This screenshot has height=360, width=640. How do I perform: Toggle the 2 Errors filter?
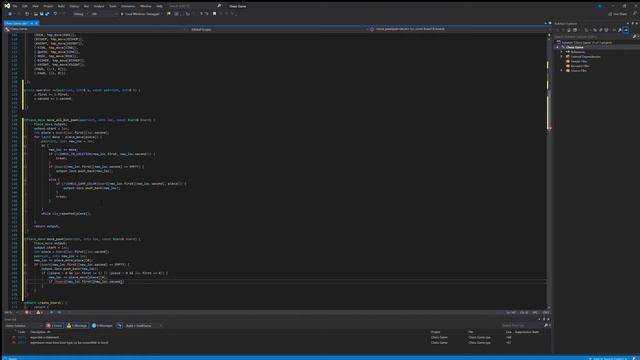[x=54, y=326]
